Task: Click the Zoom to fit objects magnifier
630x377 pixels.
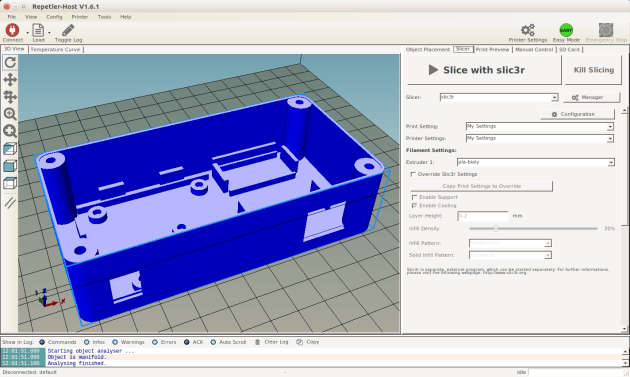Action: [10, 131]
